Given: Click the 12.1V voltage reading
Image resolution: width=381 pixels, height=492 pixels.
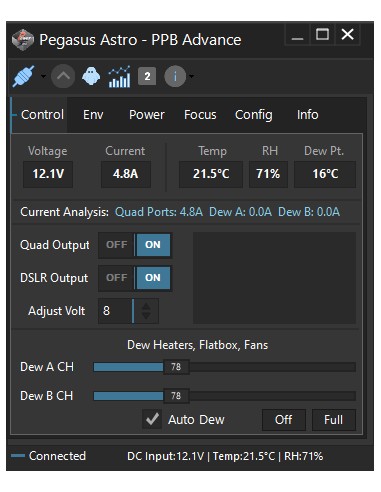Looking at the screenshot, I should [x=48, y=174].
